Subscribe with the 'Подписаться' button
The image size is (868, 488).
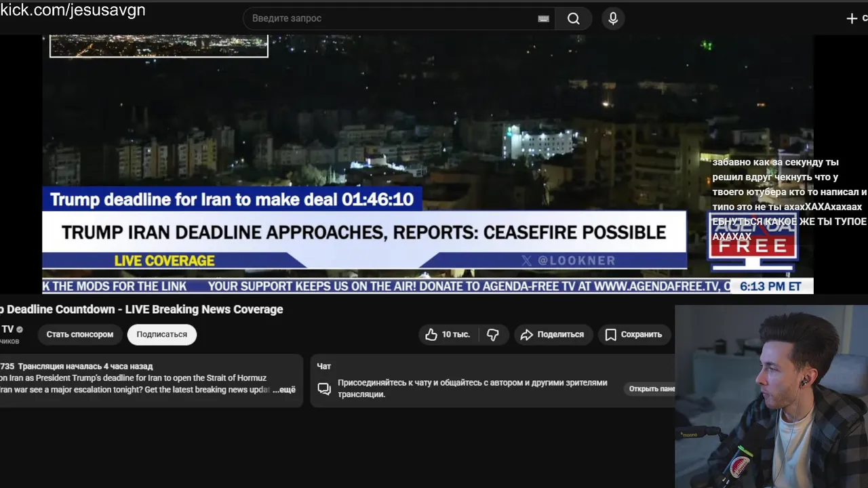pyautogui.click(x=161, y=335)
